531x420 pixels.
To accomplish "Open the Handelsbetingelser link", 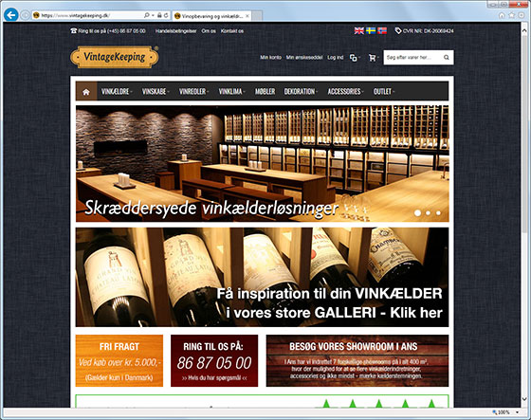I will [175, 31].
